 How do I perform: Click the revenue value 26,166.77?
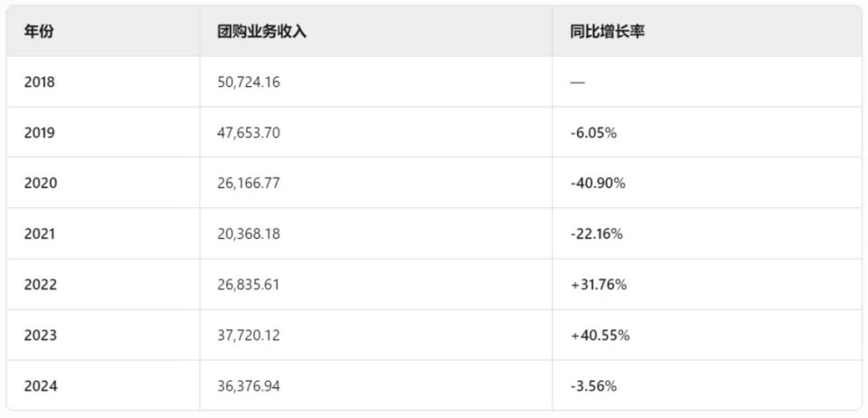point(249,184)
